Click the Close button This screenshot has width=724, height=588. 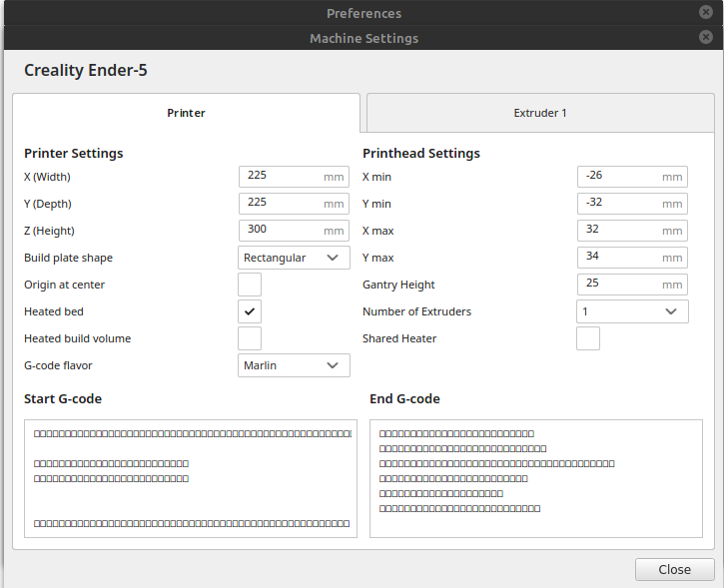675,570
